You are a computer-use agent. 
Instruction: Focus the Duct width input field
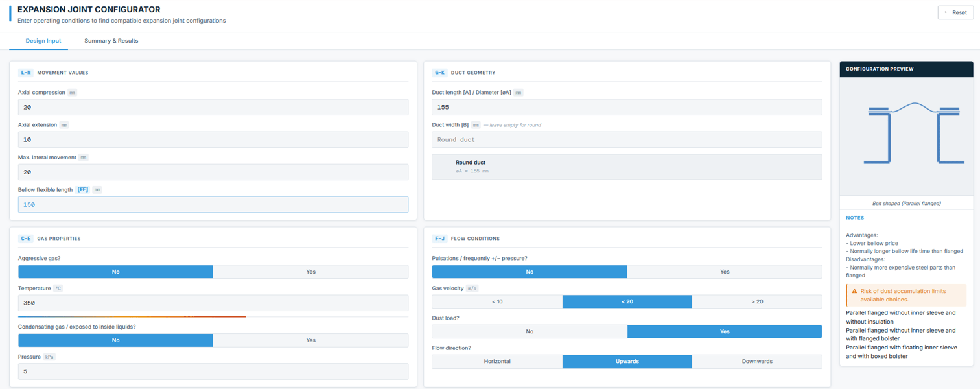627,139
